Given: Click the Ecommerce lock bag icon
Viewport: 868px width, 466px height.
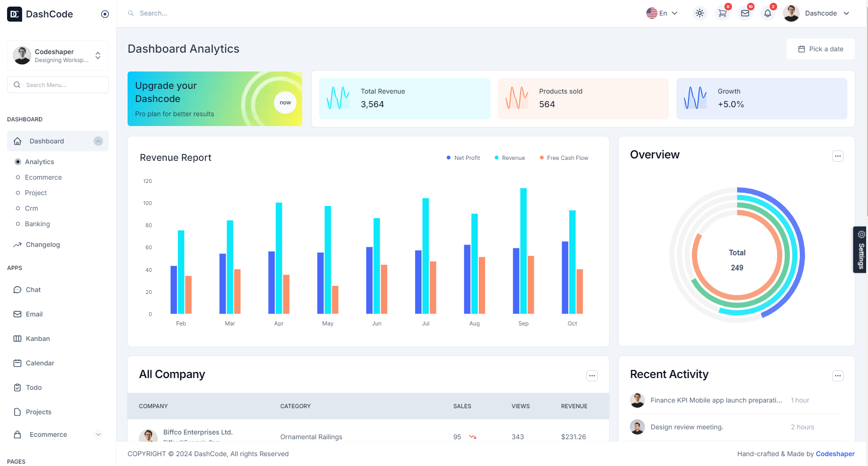Looking at the screenshot, I should click(x=17, y=434).
